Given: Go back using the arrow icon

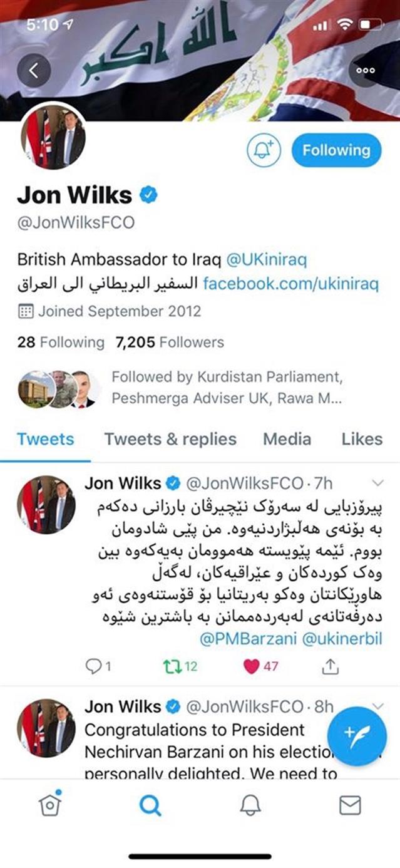Looking at the screenshot, I should pyautogui.click(x=34, y=70).
